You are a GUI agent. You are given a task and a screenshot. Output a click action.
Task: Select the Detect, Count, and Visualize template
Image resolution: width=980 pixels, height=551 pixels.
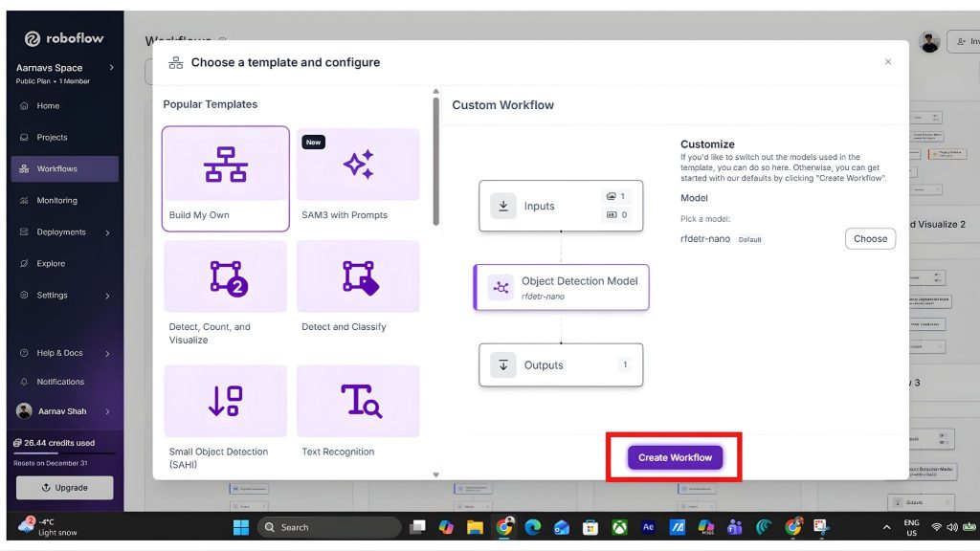pos(224,275)
